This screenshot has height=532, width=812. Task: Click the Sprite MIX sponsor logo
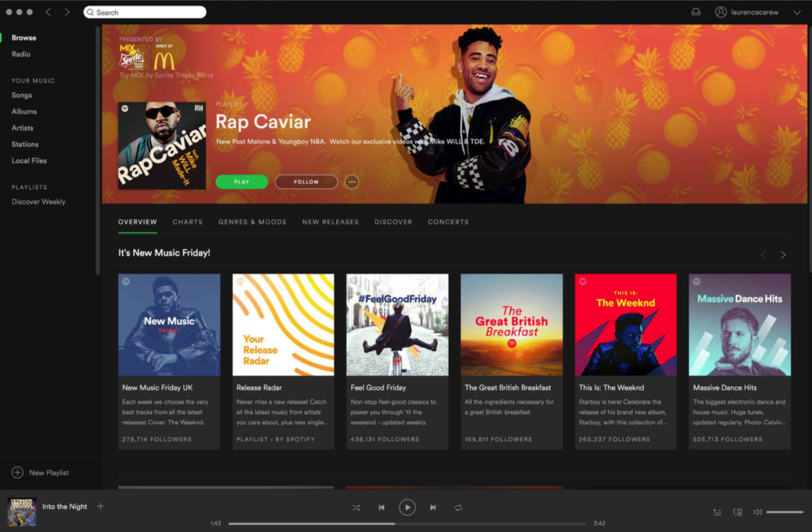tap(131, 57)
